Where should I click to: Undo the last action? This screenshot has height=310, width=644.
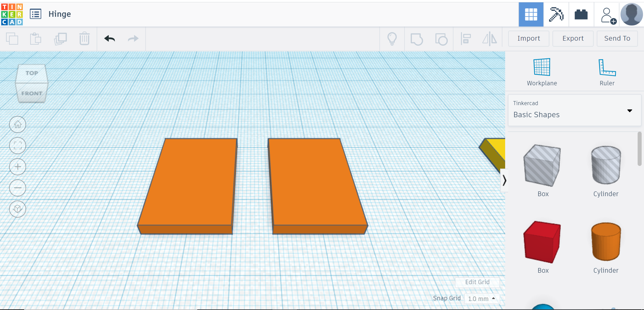pos(109,39)
